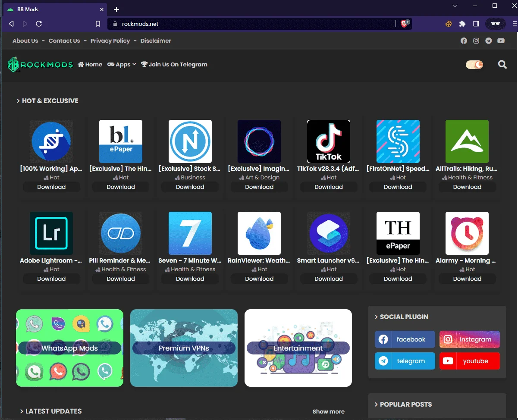Bookmark this page using the bookmark icon
518x420 pixels.
point(98,24)
